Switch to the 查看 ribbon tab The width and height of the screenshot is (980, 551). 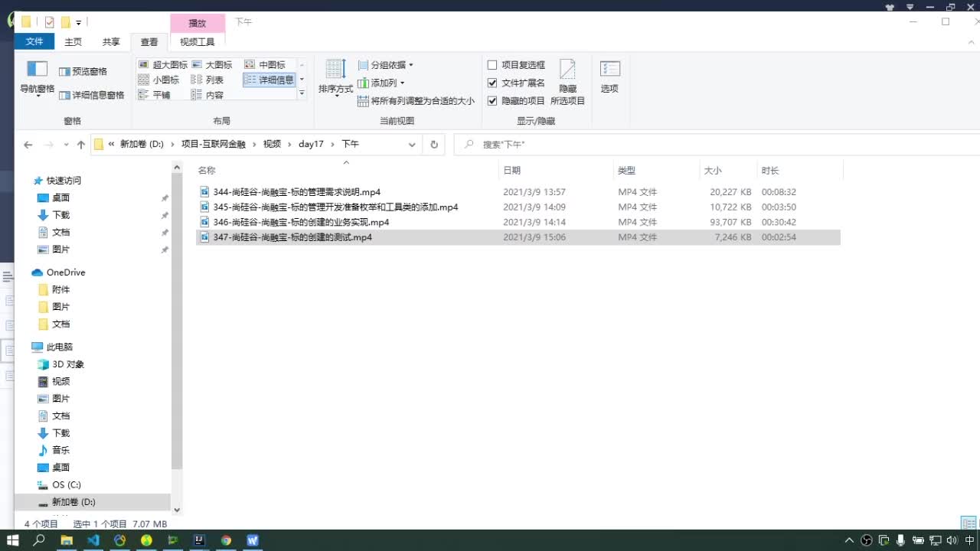point(149,42)
